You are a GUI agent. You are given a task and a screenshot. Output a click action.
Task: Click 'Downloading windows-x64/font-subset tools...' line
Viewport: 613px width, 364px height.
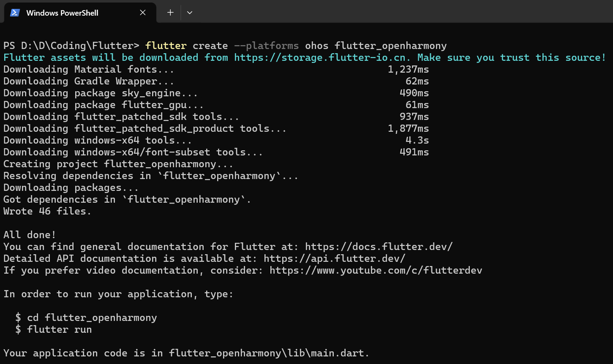[133, 152]
